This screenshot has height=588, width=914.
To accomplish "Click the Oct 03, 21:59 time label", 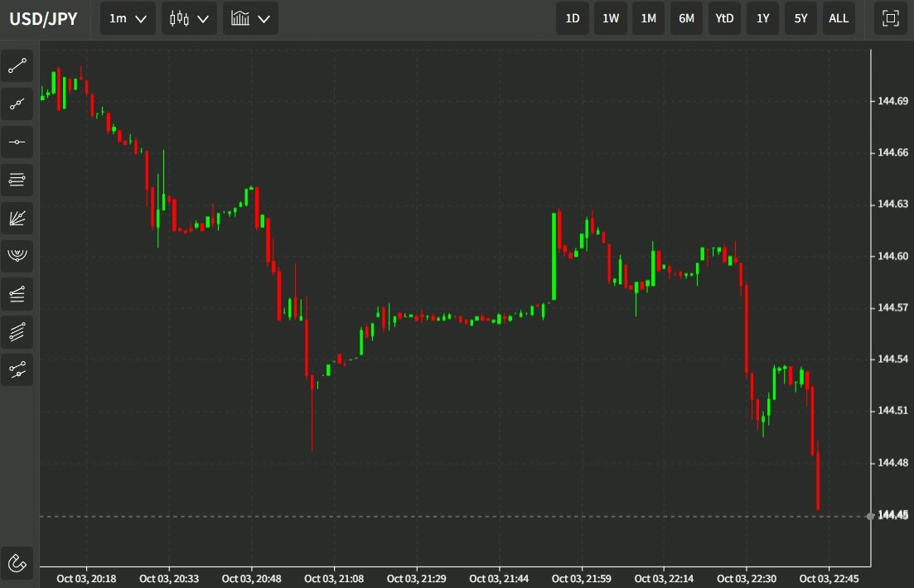I will pyautogui.click(x=581, y=578).
